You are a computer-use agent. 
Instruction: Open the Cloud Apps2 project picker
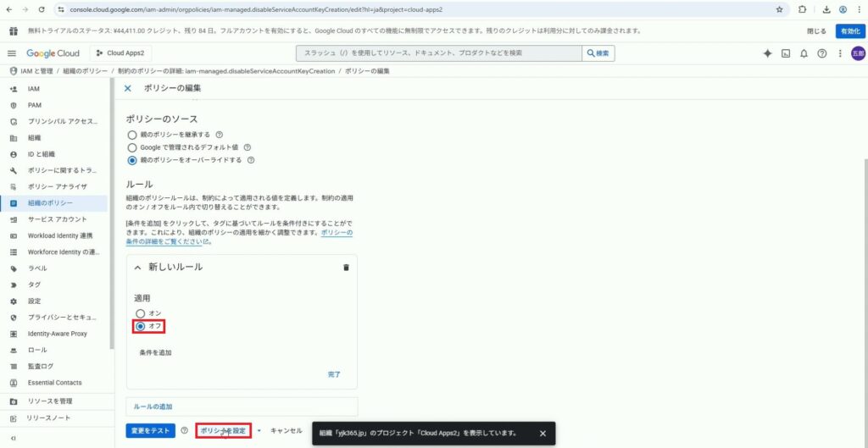[x=120, y=53]
